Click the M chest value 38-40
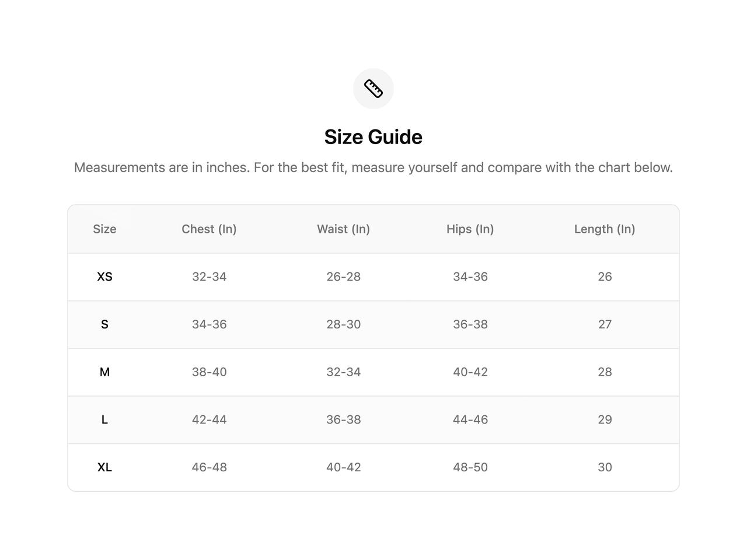Screen dimensions: 747x560 pyautogui.click(x=209, y=372)
